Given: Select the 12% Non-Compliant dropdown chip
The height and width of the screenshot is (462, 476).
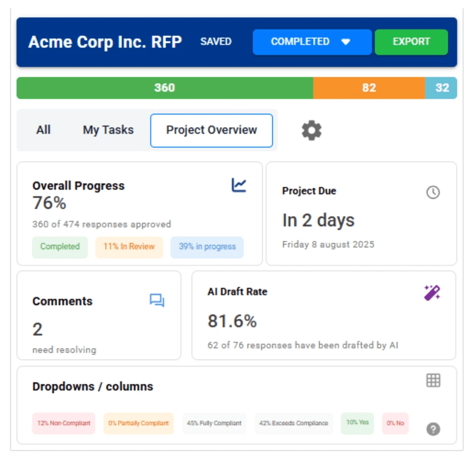Looking at the screenshot, I should (x=63, y=423).
